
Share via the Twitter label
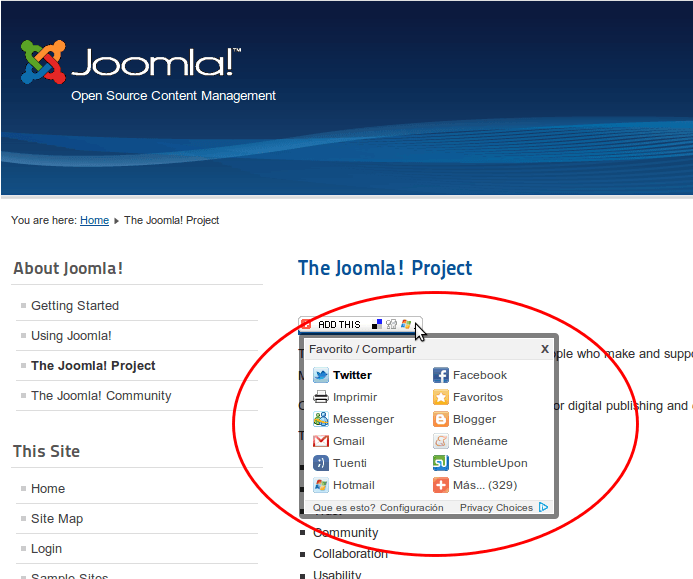point(352,375)
